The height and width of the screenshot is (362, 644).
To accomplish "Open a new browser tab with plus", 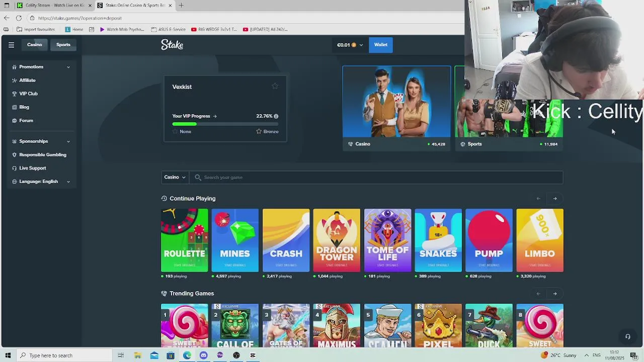I will [x=181, y=6].
